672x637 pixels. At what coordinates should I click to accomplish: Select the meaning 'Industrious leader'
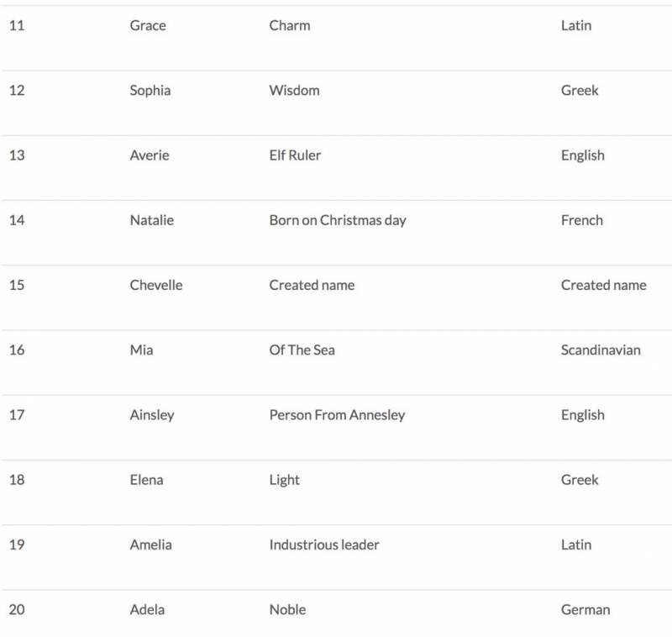tap(323, 545)
